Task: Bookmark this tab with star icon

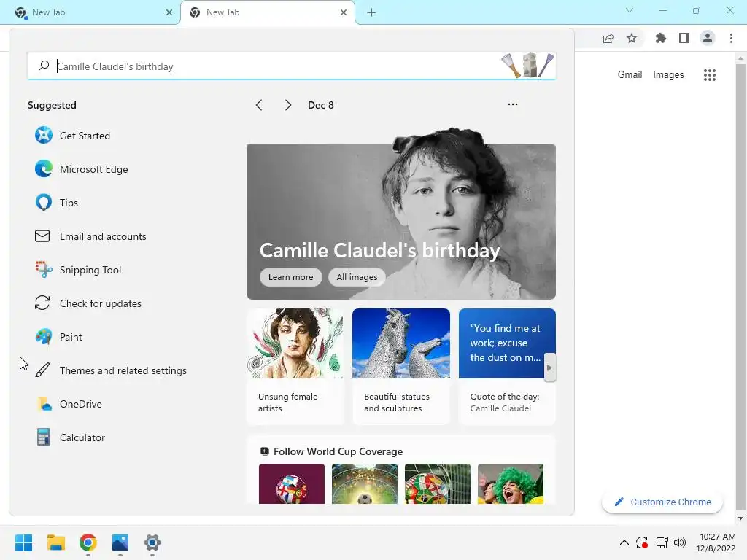Action: (x=632, y=38)
